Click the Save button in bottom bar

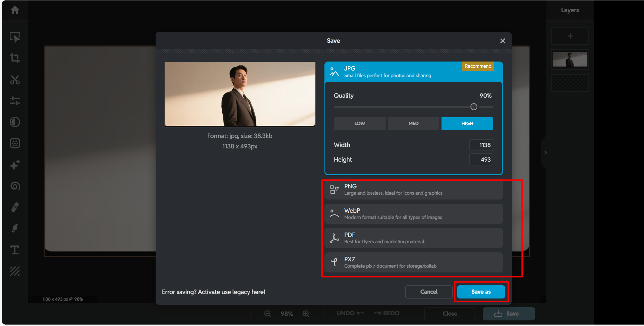point(509,314)
